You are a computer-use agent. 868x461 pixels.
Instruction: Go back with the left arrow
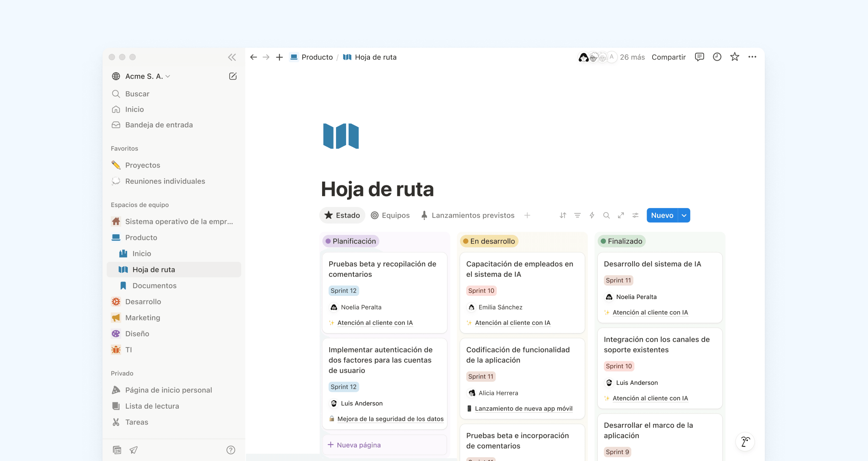click(254, 57)
